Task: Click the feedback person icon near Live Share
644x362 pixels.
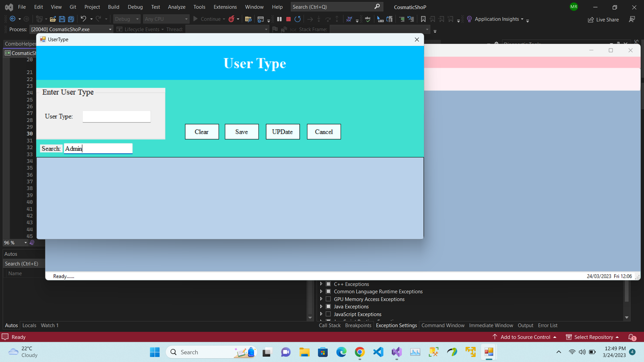Action: [x=632, y=19]
